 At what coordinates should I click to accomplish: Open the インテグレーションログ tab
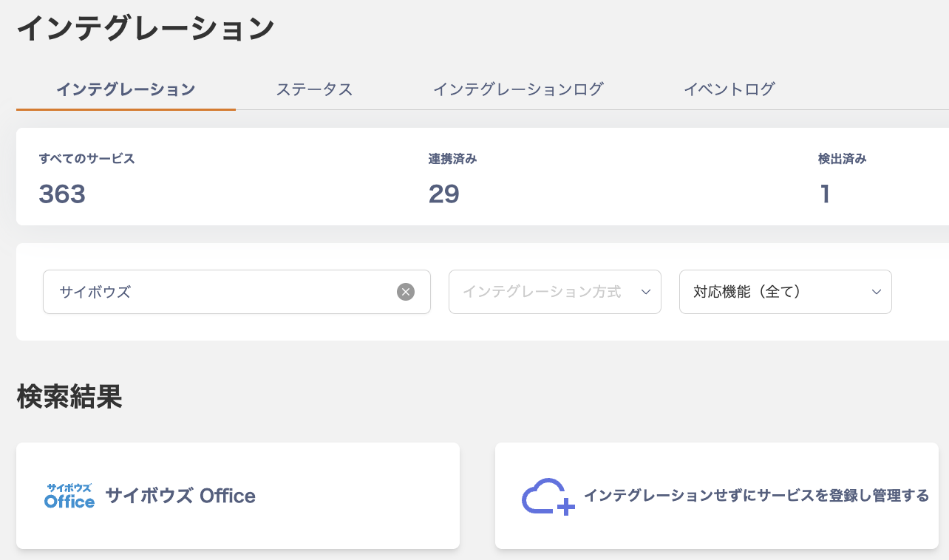tap(518, 89)
